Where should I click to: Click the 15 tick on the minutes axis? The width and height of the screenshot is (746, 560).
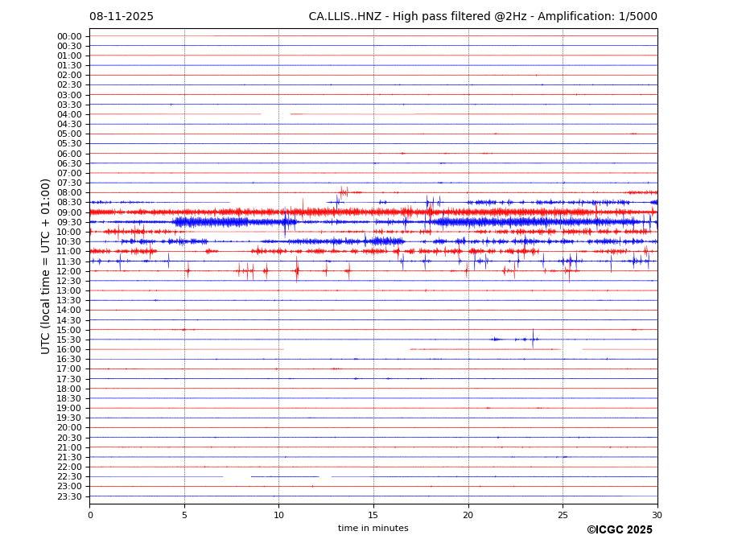tap(373, 515)
